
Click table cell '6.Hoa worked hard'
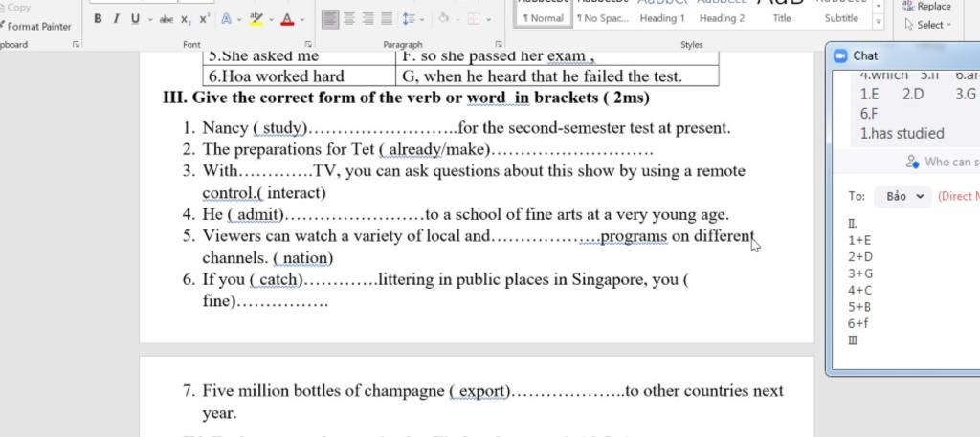coord(299,76)
